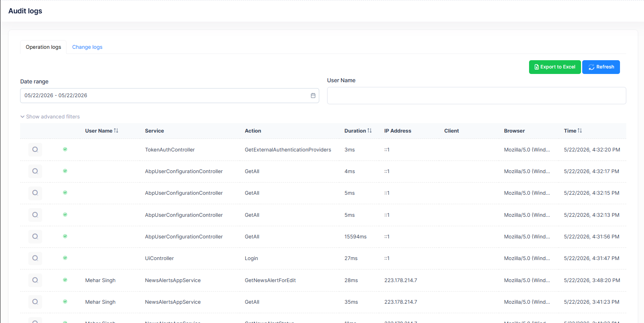Click the 15594ms duration value

click(355, 237)
